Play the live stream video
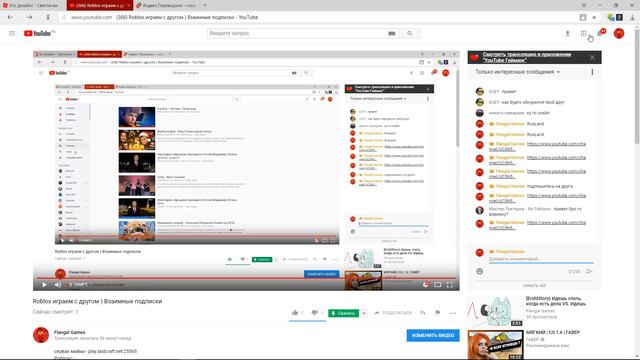This screenshot has height=360, width=640. pyautogui.click(x=44, y=284)
